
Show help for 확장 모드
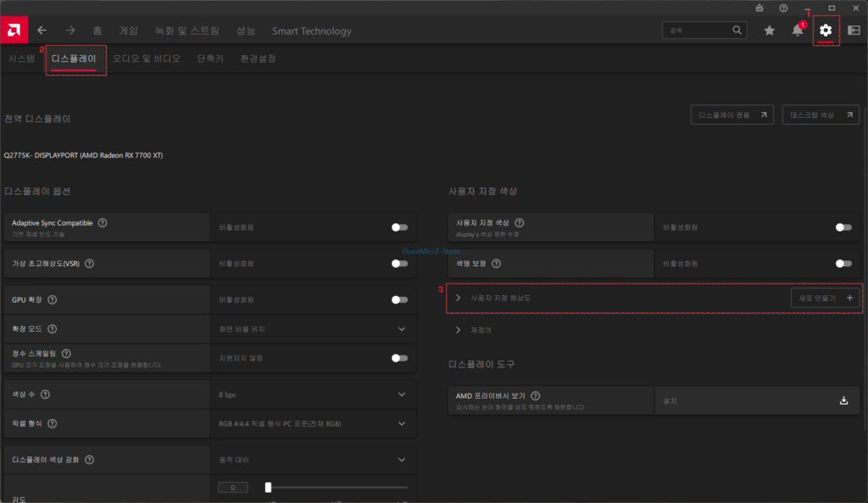pyautogui.click(x=52, y=329)
